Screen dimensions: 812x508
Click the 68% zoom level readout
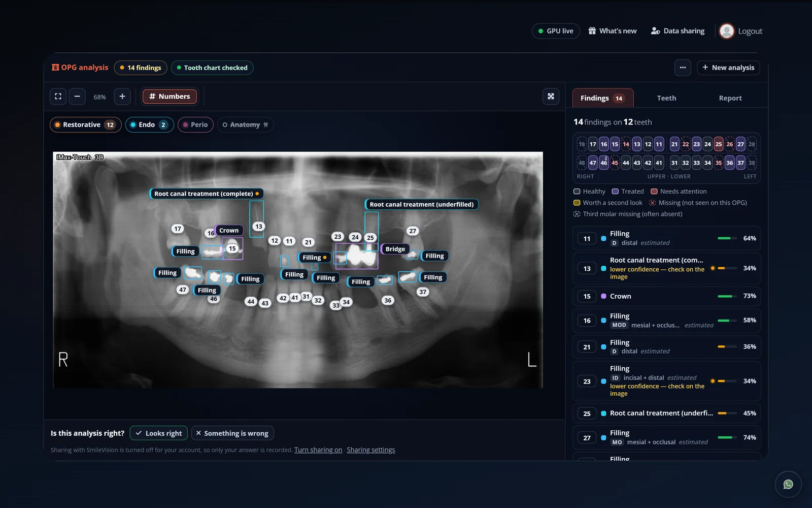(100, 97)
